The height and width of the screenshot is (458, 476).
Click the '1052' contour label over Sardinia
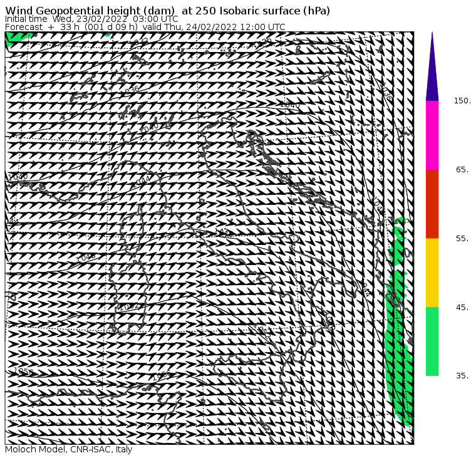pos(129,307)
